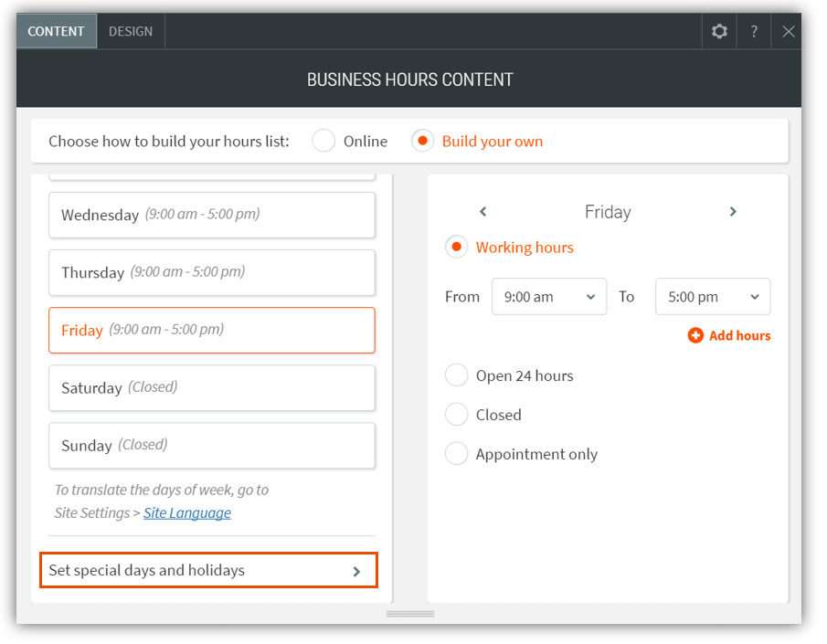Close the Business Hours panel
The height and width of the screenshot is (644, 827).
pyautogui.click(x=788, y=31)
